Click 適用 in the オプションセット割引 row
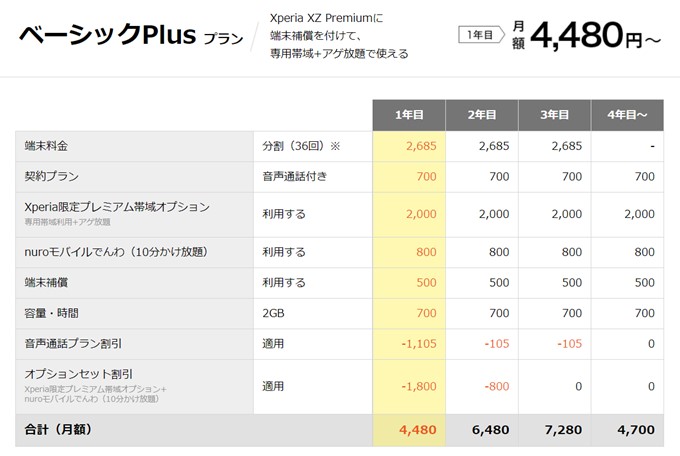 click(x=273, y=386)
